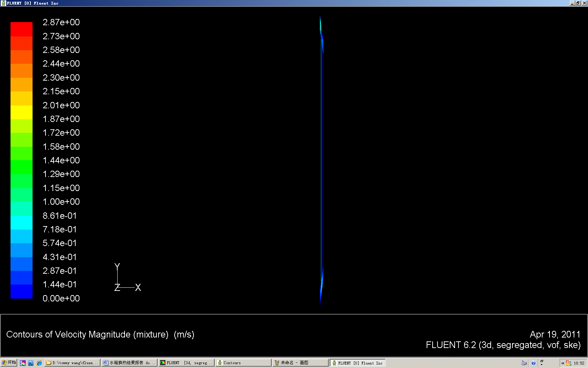
Task: Click the red band of the velocity color legend
Action: click(x=21, y=29)
